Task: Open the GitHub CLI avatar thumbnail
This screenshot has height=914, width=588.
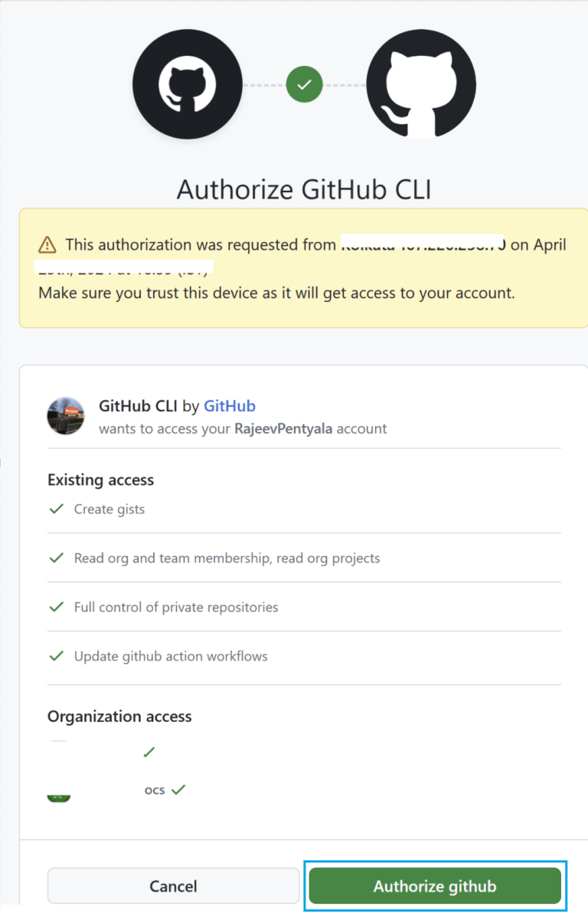Action: point(66,416)
